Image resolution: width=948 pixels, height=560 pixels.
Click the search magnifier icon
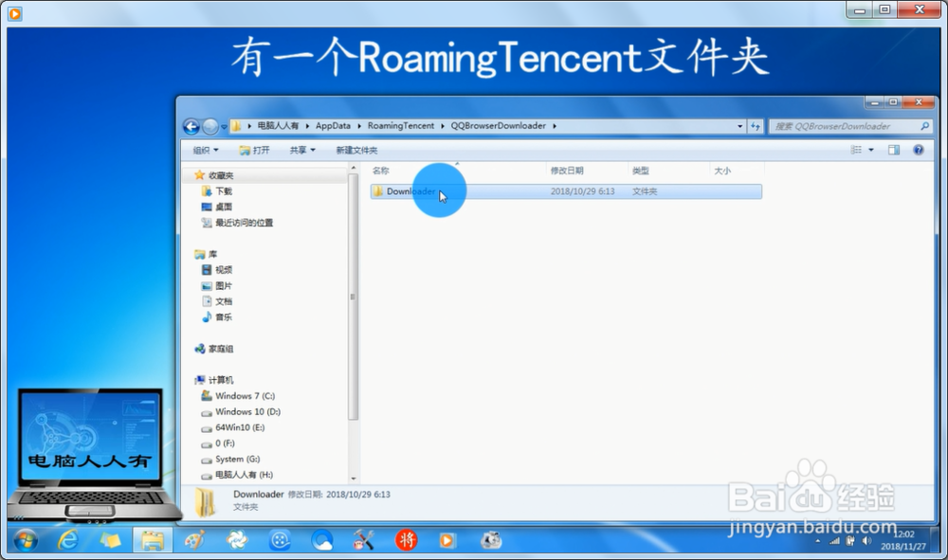(925, 126)
